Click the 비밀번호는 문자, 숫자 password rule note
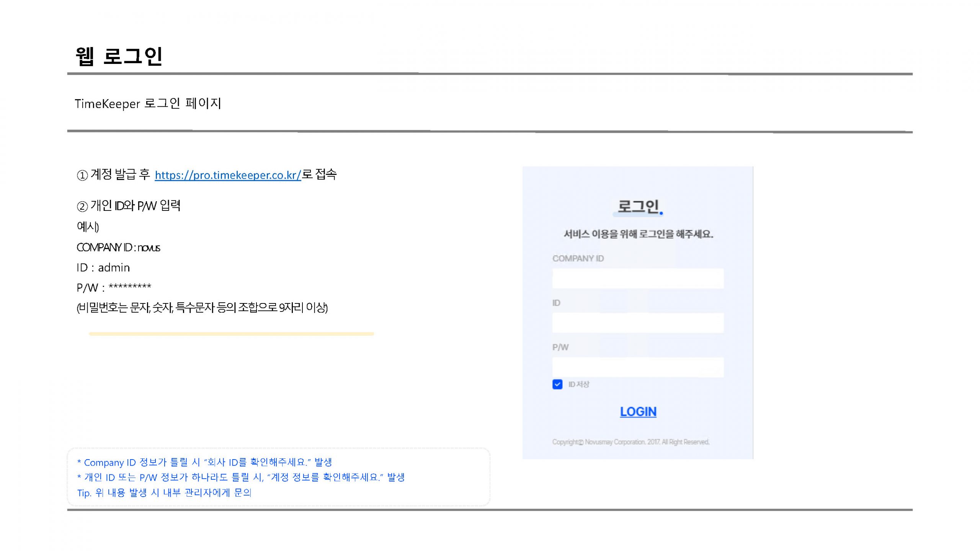Screen dimensions: 980x551 [x=202, y=307]
